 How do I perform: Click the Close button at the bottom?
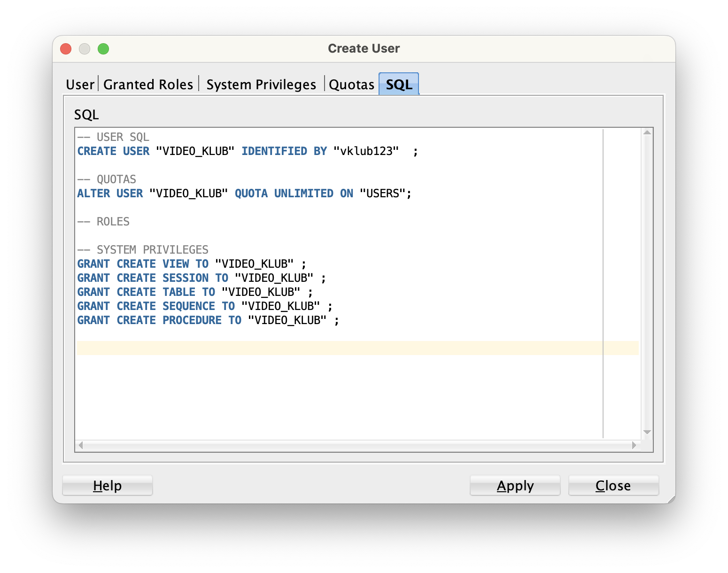[613, 486]
